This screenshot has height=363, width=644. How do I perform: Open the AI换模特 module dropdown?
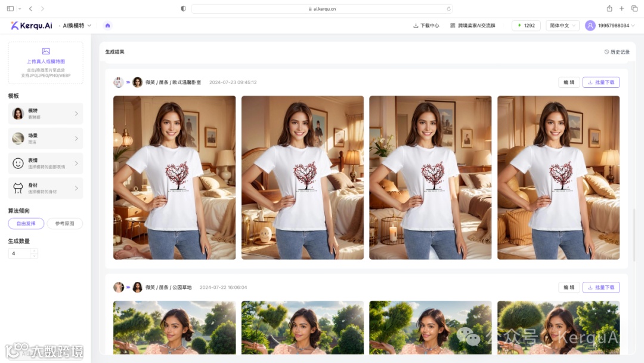tap(77, 26)
